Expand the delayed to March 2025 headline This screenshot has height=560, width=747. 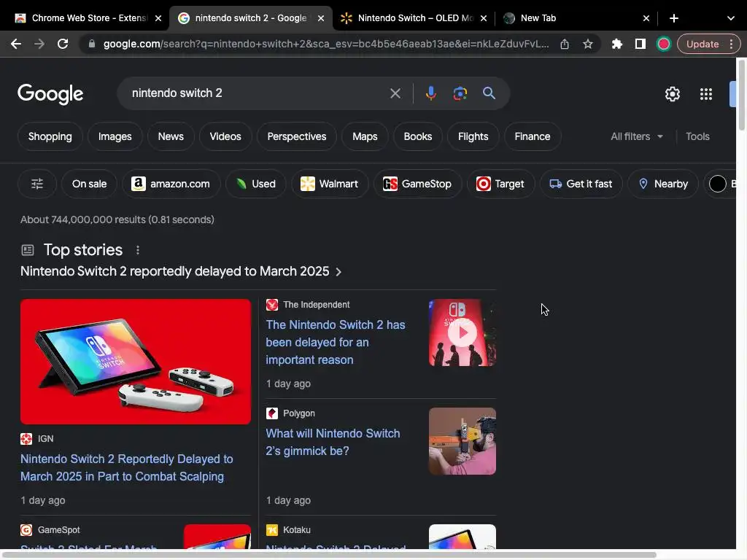181,271
